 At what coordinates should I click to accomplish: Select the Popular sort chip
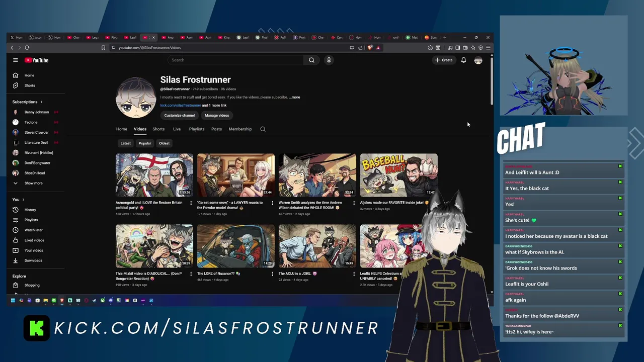click(145, 143)
